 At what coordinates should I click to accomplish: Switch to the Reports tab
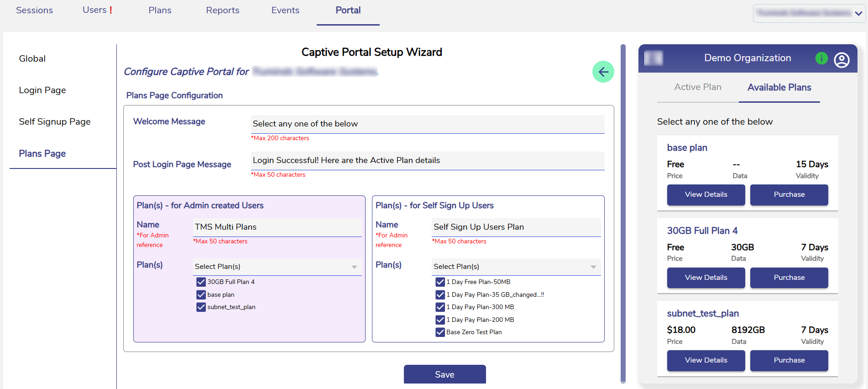pos(222,11)
